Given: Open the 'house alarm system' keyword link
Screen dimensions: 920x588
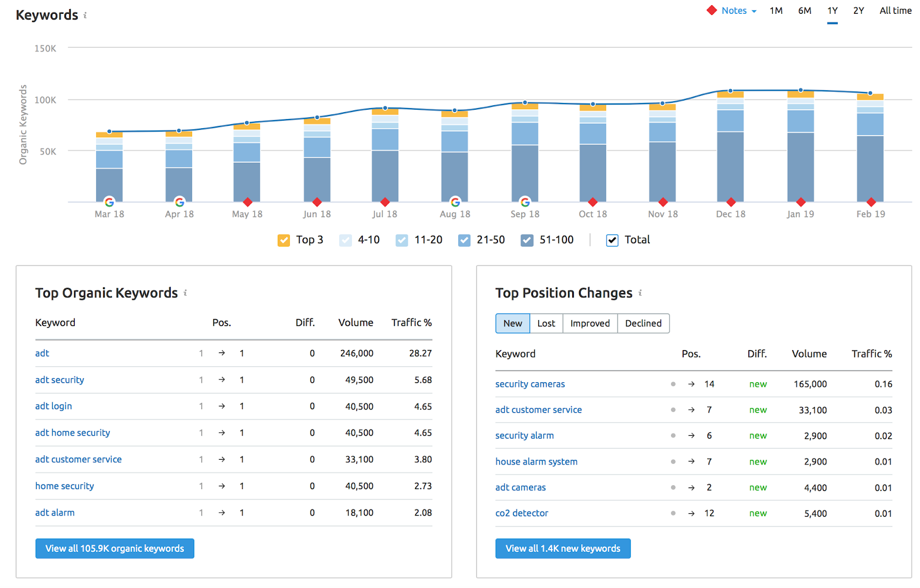Looking at the screenshot, I should pos(536,462).
